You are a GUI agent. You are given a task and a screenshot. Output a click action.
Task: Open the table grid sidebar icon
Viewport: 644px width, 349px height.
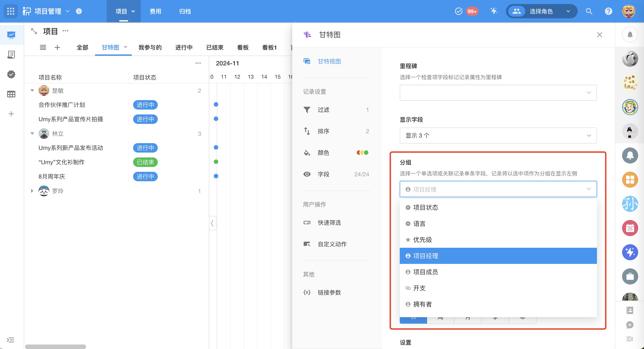click(11, 94)
